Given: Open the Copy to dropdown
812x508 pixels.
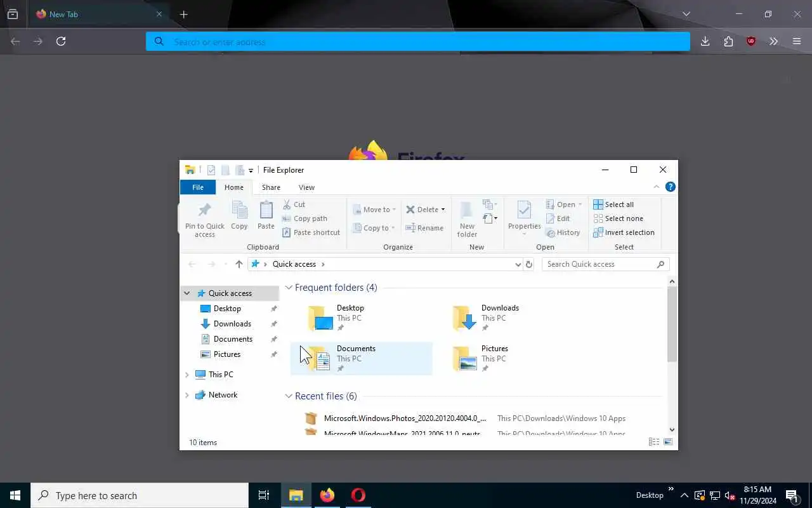Looking at the screenshot, I should (x=374, y=228).
